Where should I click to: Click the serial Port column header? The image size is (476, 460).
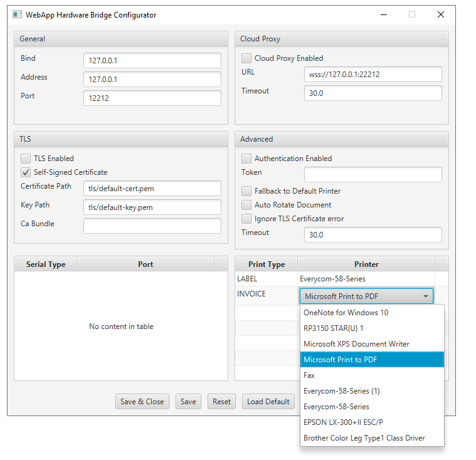click(x=145, y=264)
